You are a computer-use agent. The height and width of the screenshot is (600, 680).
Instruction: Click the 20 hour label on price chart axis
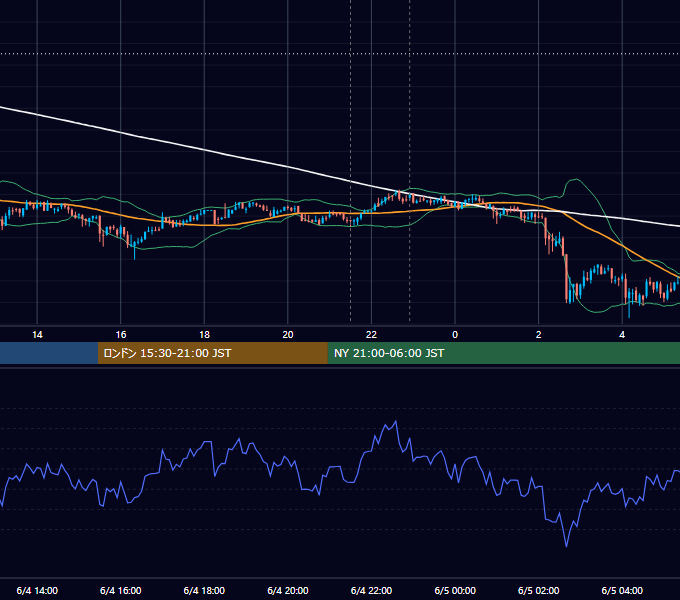click(288, 335)
